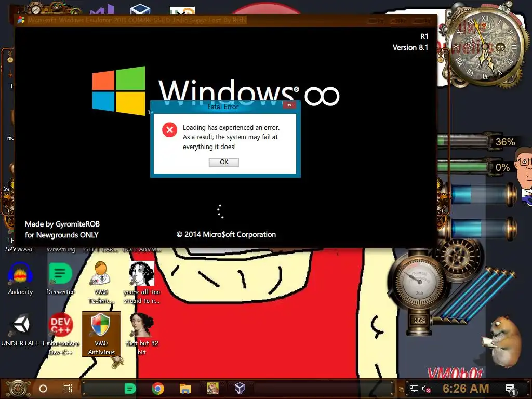Click the red error X icon in dialog
The height and width of the screenshot is (399, 532).
pyautogui.click(x=170, y=129)
